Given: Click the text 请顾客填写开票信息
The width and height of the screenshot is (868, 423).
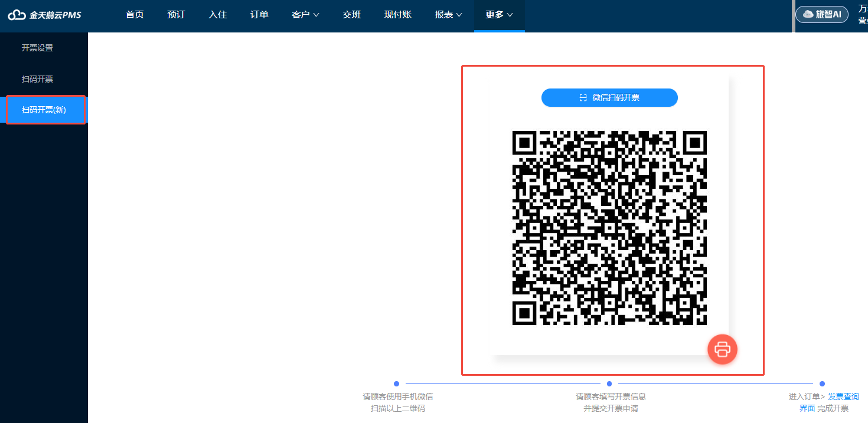Looking at the screenshot, I should tap(611, 396).
